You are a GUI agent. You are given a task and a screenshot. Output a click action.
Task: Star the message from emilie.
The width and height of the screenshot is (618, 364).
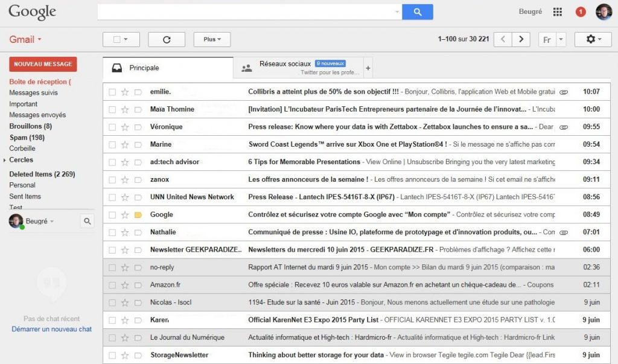pyautogui.click(x=125, y=92)
